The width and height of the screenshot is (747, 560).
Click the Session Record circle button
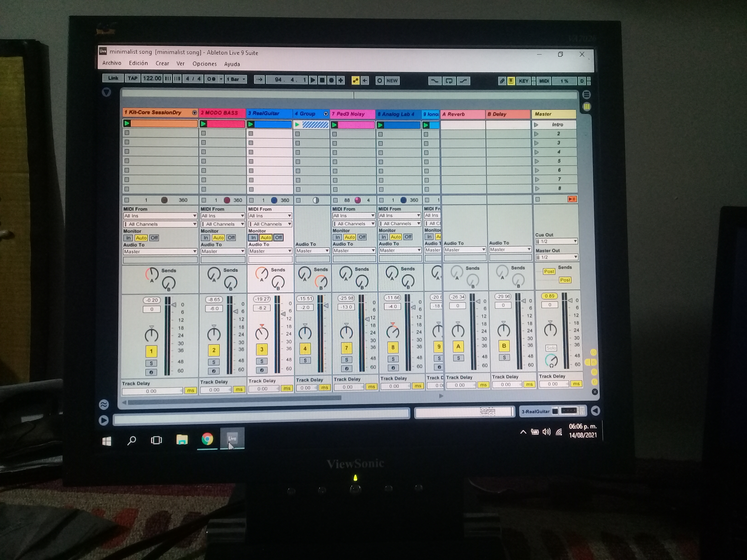(380, 81)
